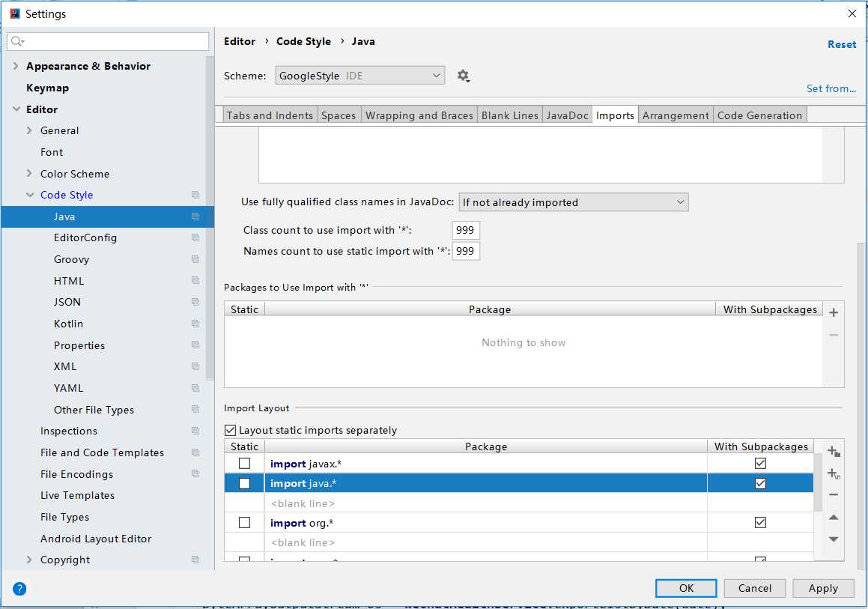Switch to Spaces tab

(x=339, y=115)
